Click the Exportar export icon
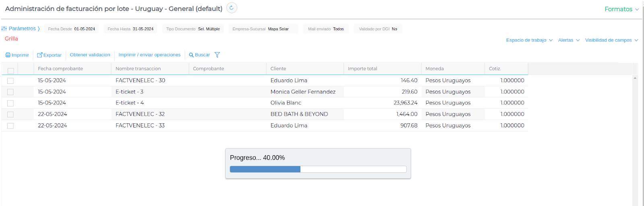This screenshot has width=644, height=206. coord(40,55)
